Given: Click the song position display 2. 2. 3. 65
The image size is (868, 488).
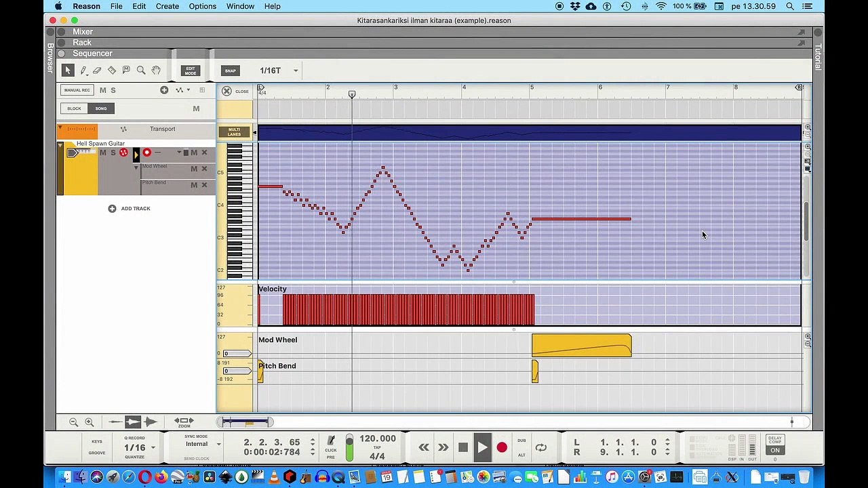Looking at the screenshot, I should tap(272, 442).
